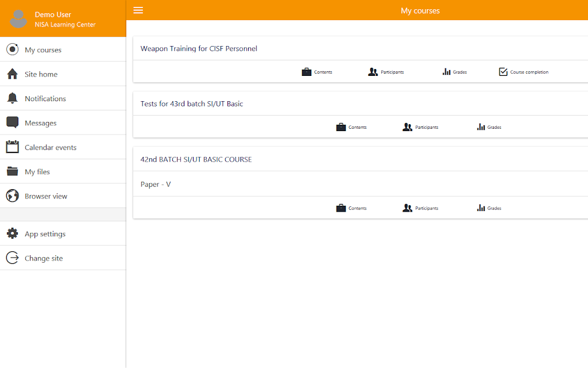The image size is (588, 368).
Task: Click Grades chart icon under 42nd BATCH course
Action: click(x=481, y=208)
